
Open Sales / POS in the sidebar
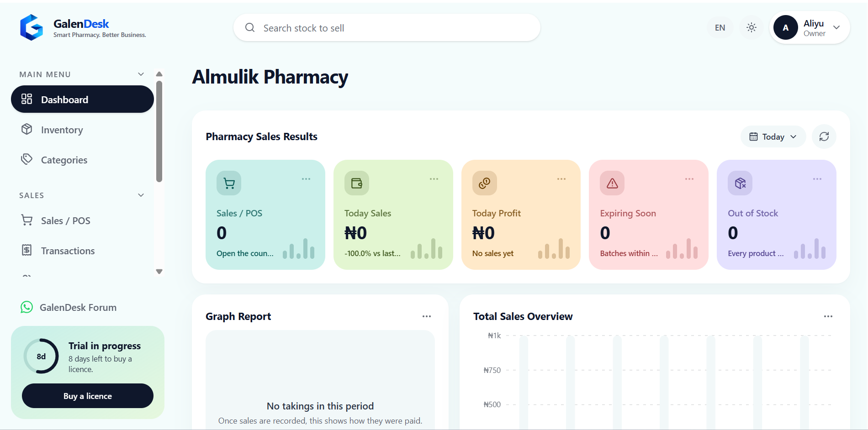click(x=82, y=220)
